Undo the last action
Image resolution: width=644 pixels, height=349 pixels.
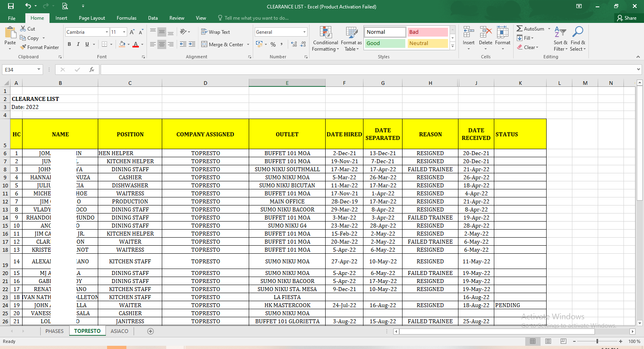click(x=28, y=6)
